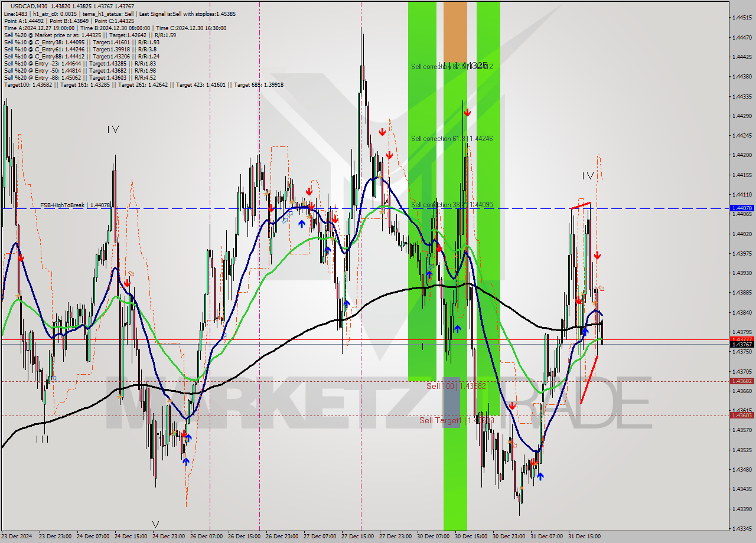Viewport: 756px width, 543px height.
Task: Click the '31 Dec 07:00' time axis label
Action: [546, 537]
